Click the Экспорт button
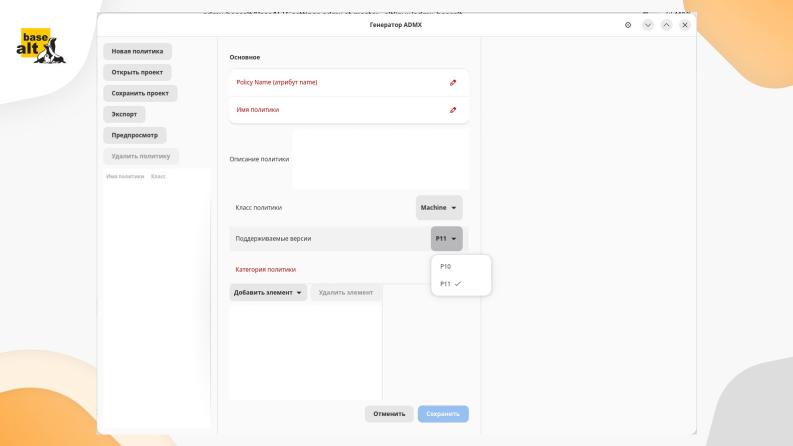793x446 pixels. [x=124, y=114]
